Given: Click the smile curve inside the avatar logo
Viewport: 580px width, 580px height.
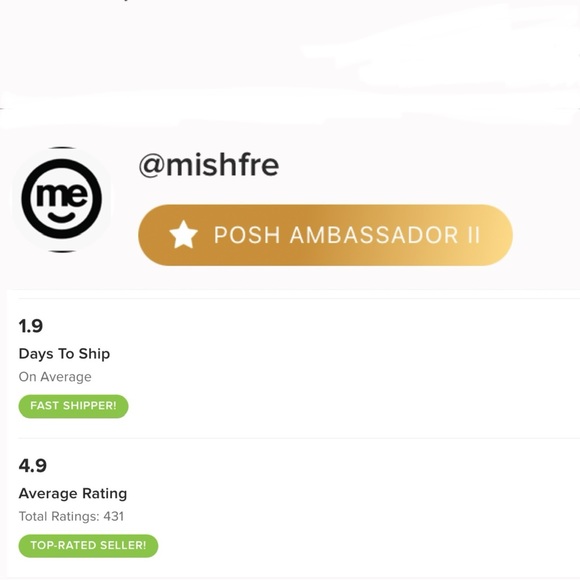Looking at the screenshot, I should point(61,217).
